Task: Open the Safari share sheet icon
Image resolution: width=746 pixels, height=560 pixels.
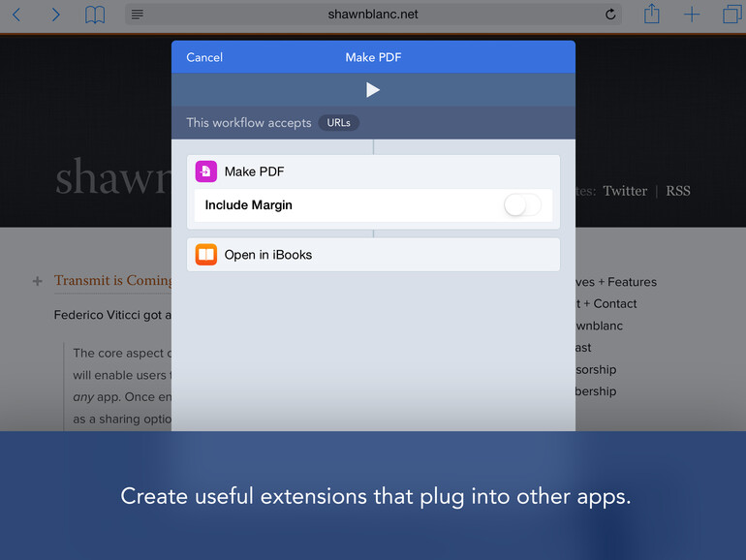Action: 651,14
